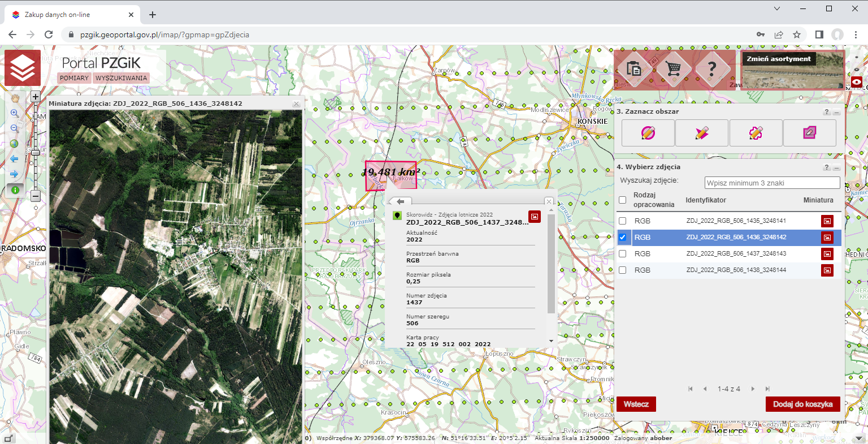The height and width of the screenshot is (444, 868).
Task: Go to previous map view arrow
Action: pyautogui.click(x=15, y=159)
